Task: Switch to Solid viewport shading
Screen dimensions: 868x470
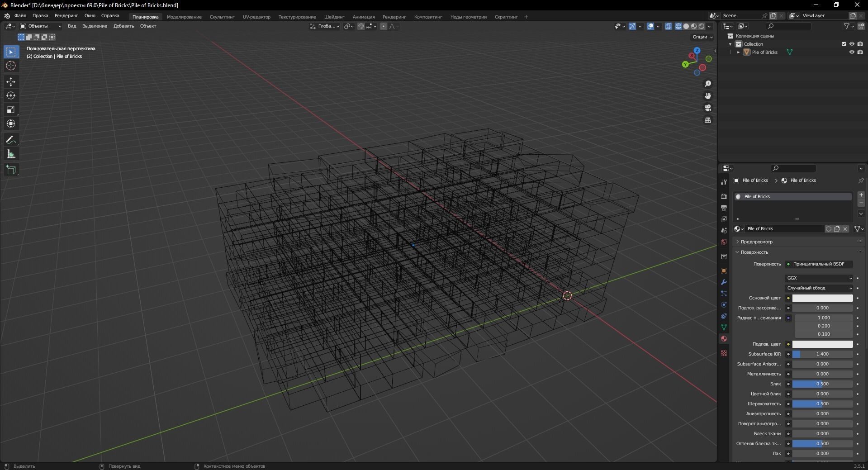Action: click(x=686, y=26)
